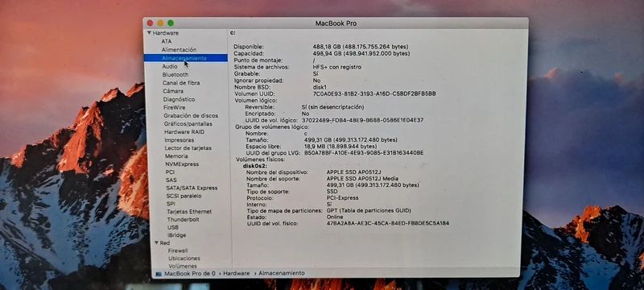Screen dimensions: 644x290
Task: Open Grabación de discos entry
Action: tap(191, 116)
